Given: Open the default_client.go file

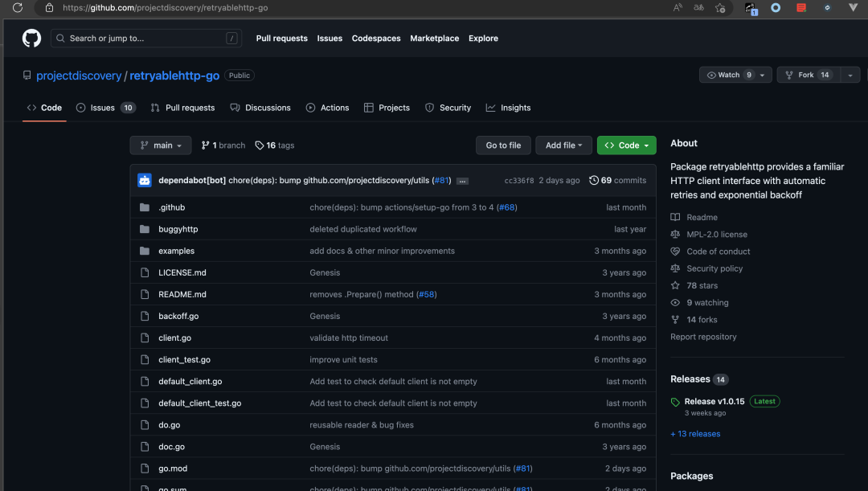Looking at the screenshot, I should [x=190, y=382].
